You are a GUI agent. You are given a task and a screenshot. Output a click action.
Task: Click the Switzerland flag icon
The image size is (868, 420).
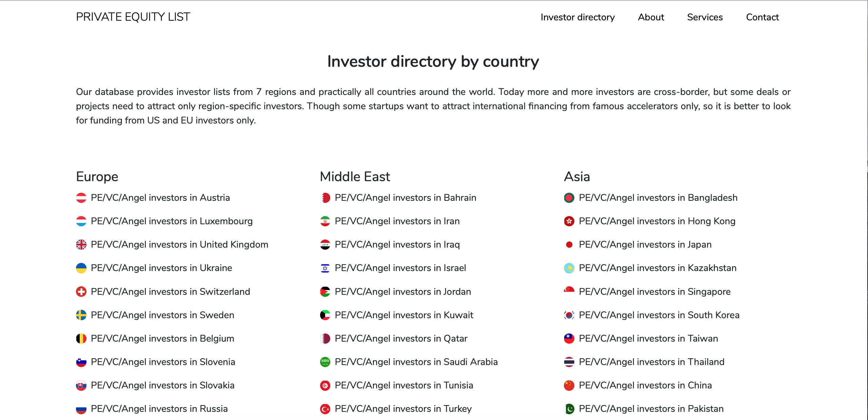pos(82,291)
